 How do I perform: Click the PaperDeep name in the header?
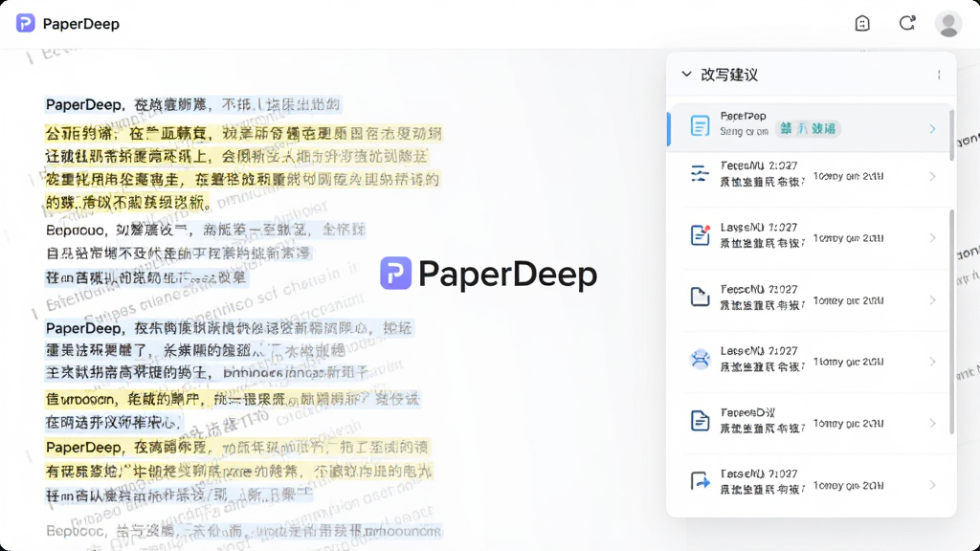(x=81, y=24)
